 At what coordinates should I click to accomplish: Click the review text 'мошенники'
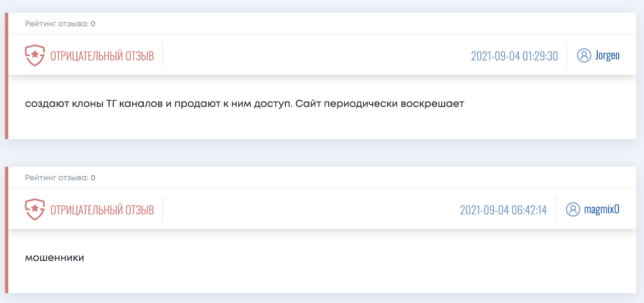[x=54, y=258]
